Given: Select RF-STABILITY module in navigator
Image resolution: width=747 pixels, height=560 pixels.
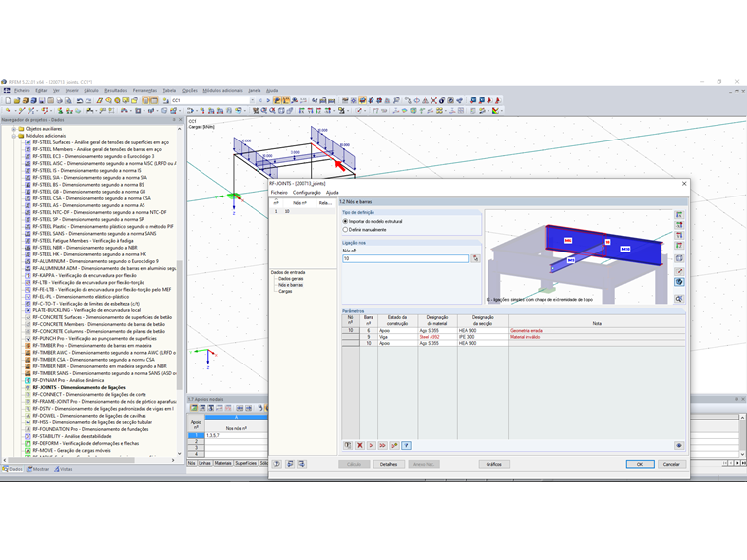Looking at the screenshot, I should coord(72,436).
